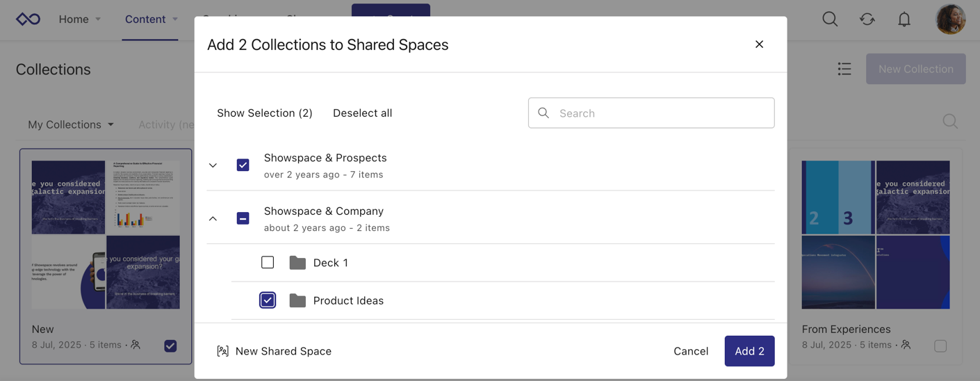The image size is (980, 381).
Task: Click Show Selection (2)
Action: [x=265, y=113]
